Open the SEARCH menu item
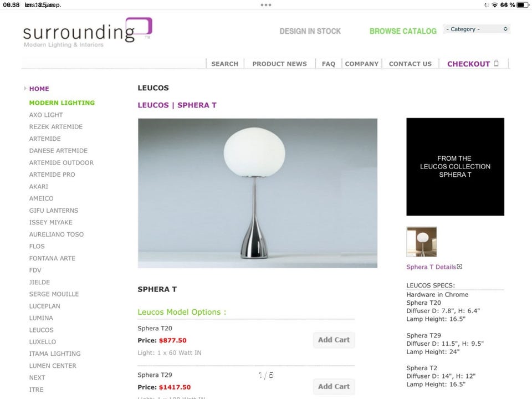Image resolution: width=532 pixels, height=399 pixels. pyautogui.click(x=224, y=64)
